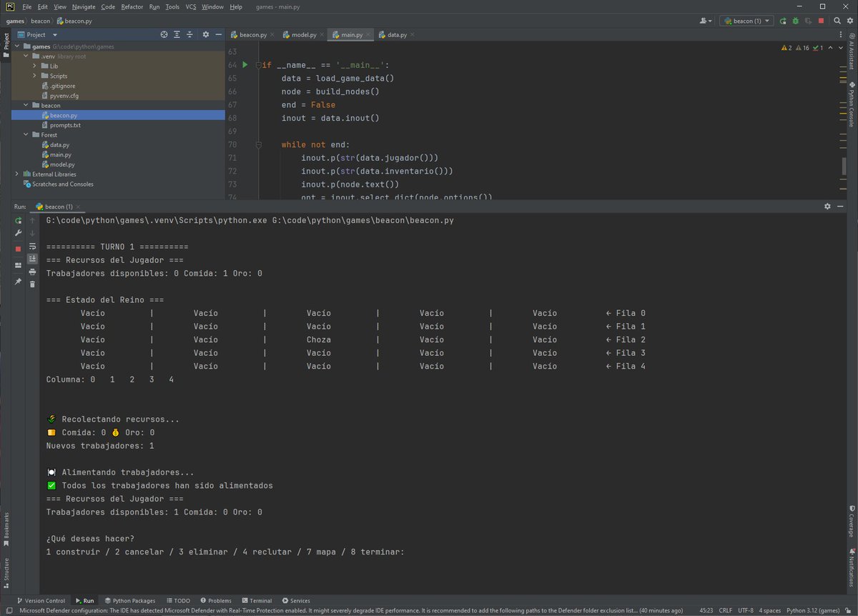This screenshot has width=858, height=616.
Task: Expand the Lib folder
Action: pos(34,66)
